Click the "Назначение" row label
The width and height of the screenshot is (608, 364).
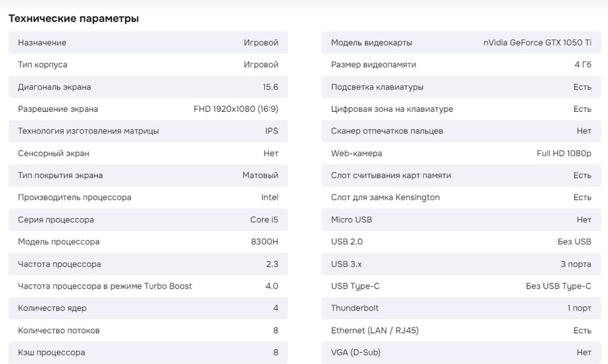tap(42, 43)
